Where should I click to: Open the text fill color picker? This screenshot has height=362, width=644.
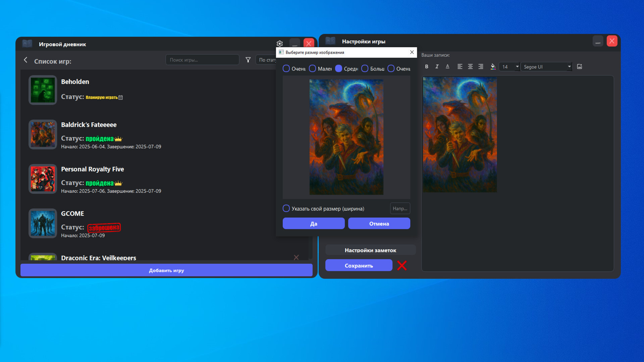pos(493,67)
